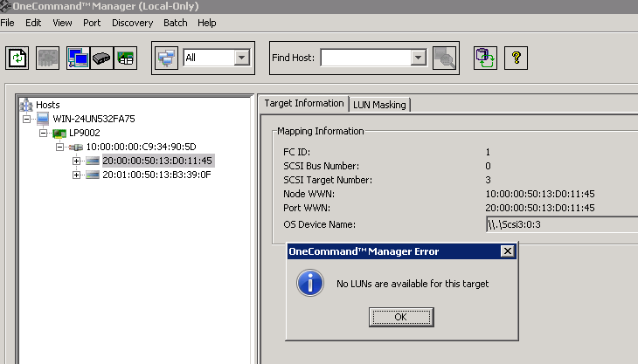Viewport: 638px width, 364px height.
Task: Click the 'No LUNs are available' message text
Action: point(413,284)
